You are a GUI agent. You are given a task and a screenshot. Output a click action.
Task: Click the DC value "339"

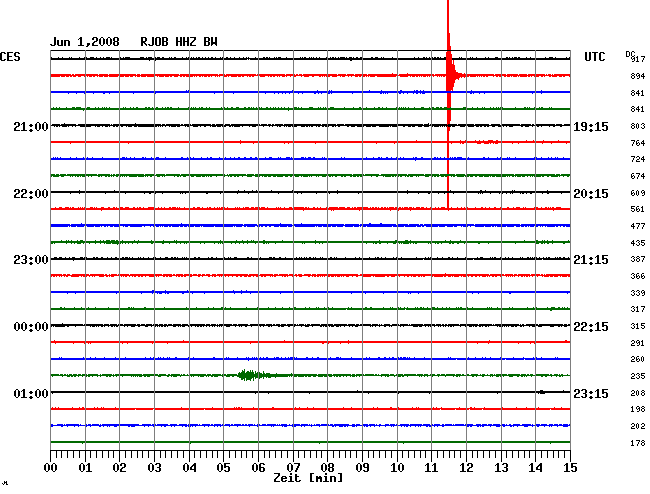click(638, 293)
